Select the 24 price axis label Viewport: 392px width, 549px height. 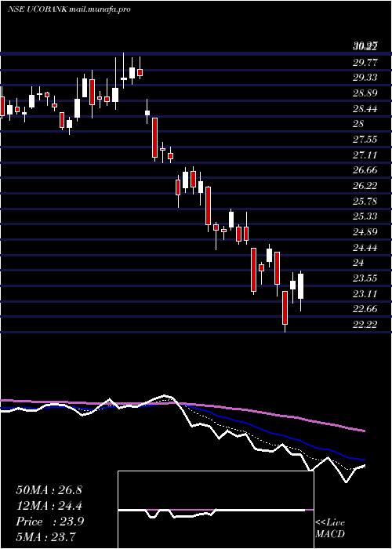(359, 263)
